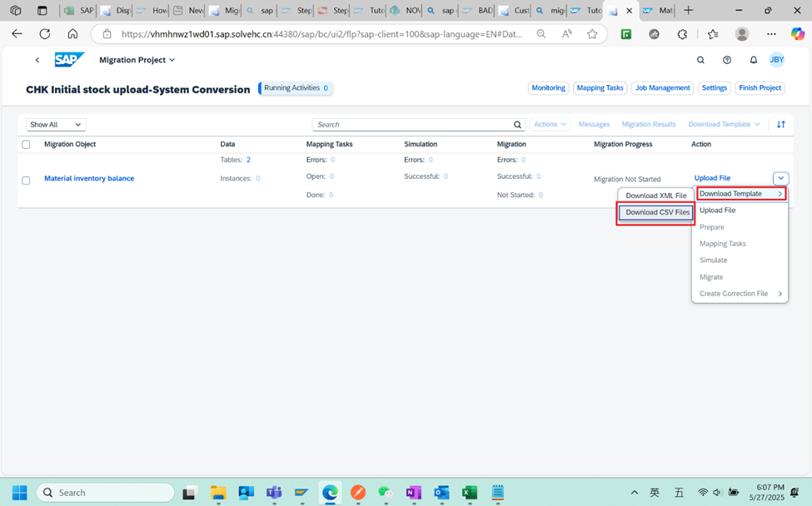Click the Tables count 2 link
This screenshot has width=812, height=506.
pyautogui.click(x=248, y=160)
